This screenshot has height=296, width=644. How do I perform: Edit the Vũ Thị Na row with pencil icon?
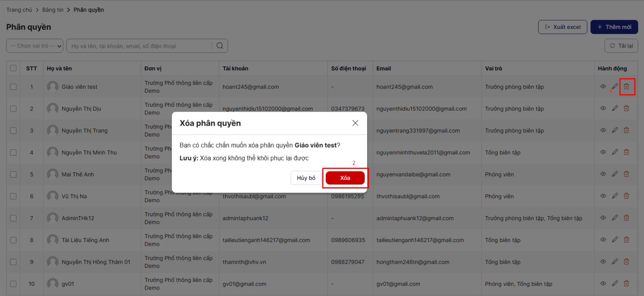pos(615,196)
